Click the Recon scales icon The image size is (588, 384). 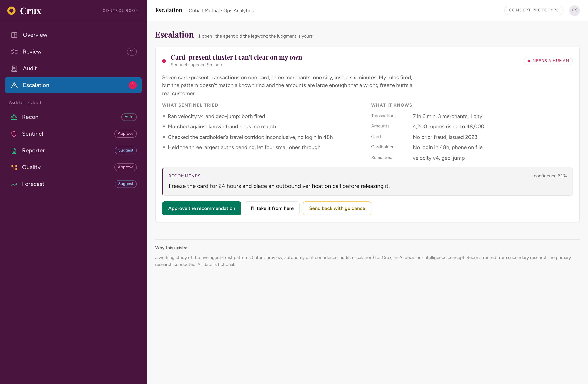14,117
